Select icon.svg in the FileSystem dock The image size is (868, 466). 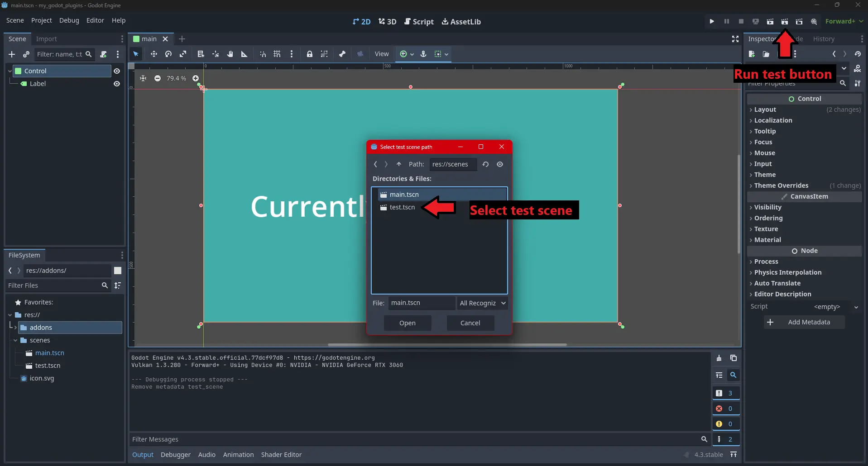[x=42, y=378]
